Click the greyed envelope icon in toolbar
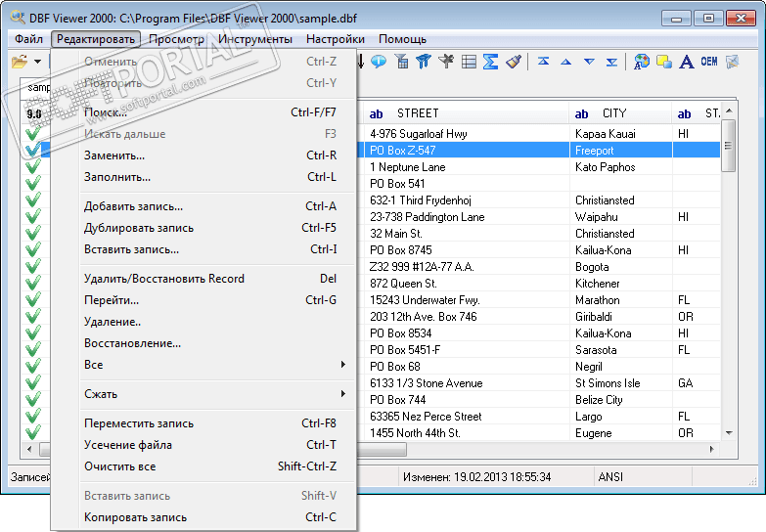The height and width of the screenshot is (532, 766). [732, 62]
